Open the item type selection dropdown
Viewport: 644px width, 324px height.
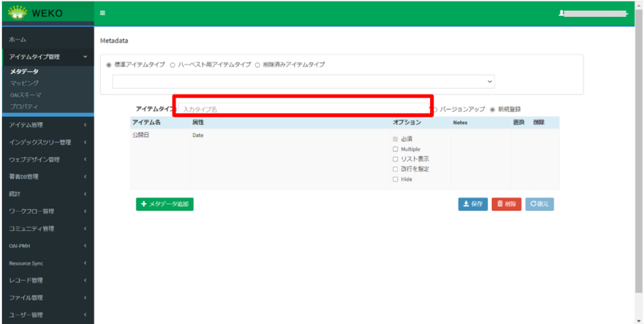pyautogui.click(x=303, y=82)
